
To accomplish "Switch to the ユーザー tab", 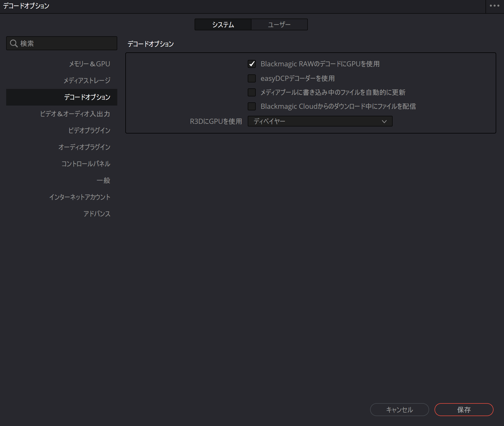I will click(279, 24).
